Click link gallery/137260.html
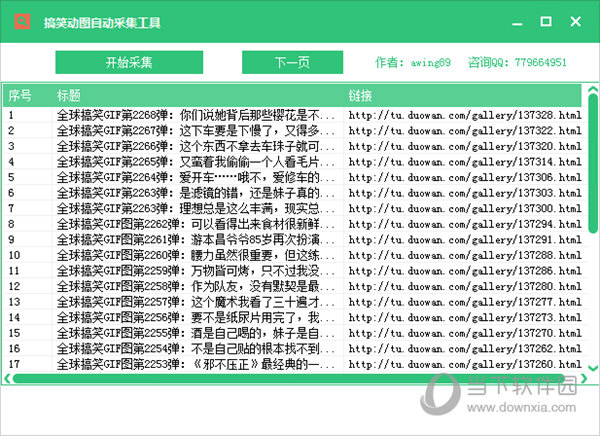 (x=465, y=365)
